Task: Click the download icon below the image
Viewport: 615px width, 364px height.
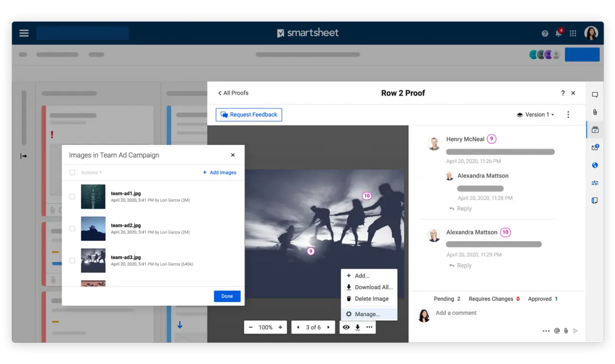Action: pos(358,327)
